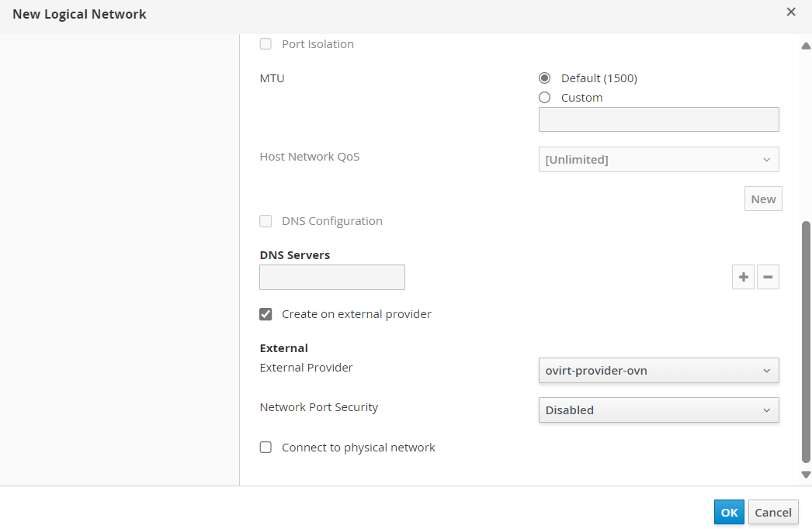
Task: Click OK to create the network
Action: pos(729,513)
